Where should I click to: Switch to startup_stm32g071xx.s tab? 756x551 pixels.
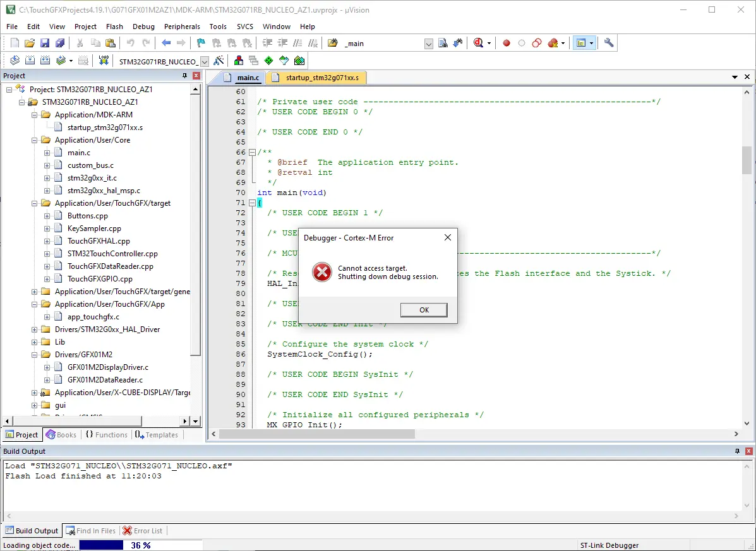[x=321, y=78]
